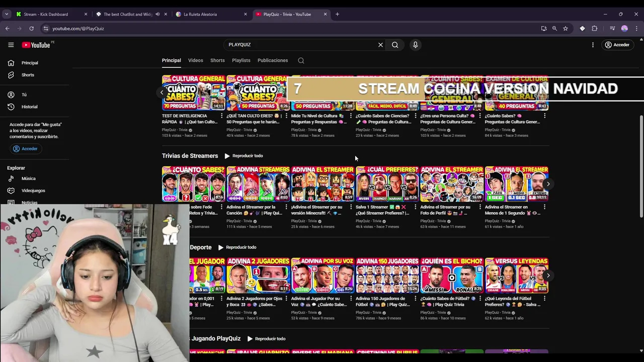The image size is (644, 362).
Task: Open Salva 1 Streamer video title
Action: 383,210
